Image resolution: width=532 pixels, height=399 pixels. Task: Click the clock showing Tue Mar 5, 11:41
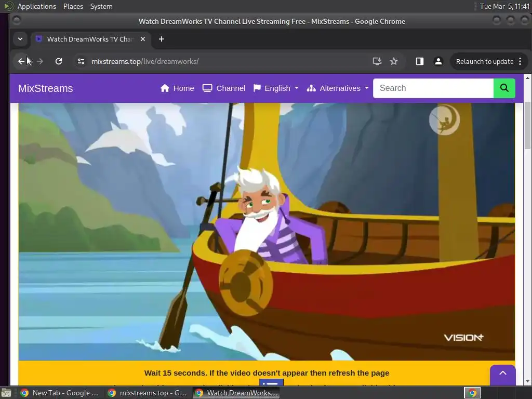504,6
